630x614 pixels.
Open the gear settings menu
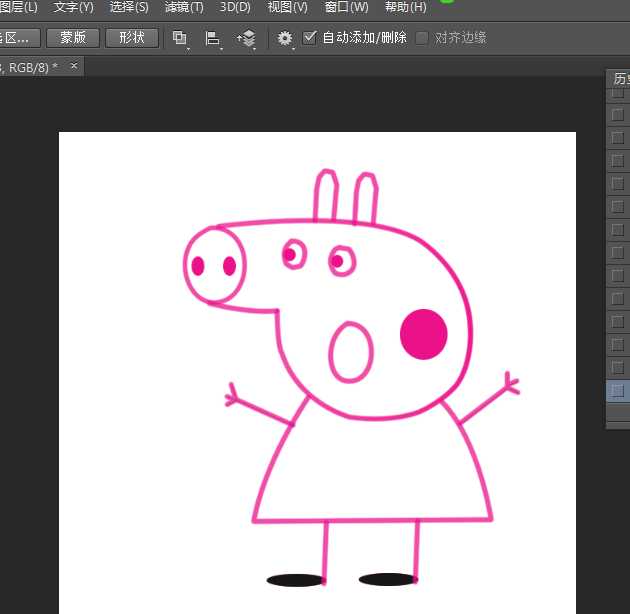click(x=286, y=38)
